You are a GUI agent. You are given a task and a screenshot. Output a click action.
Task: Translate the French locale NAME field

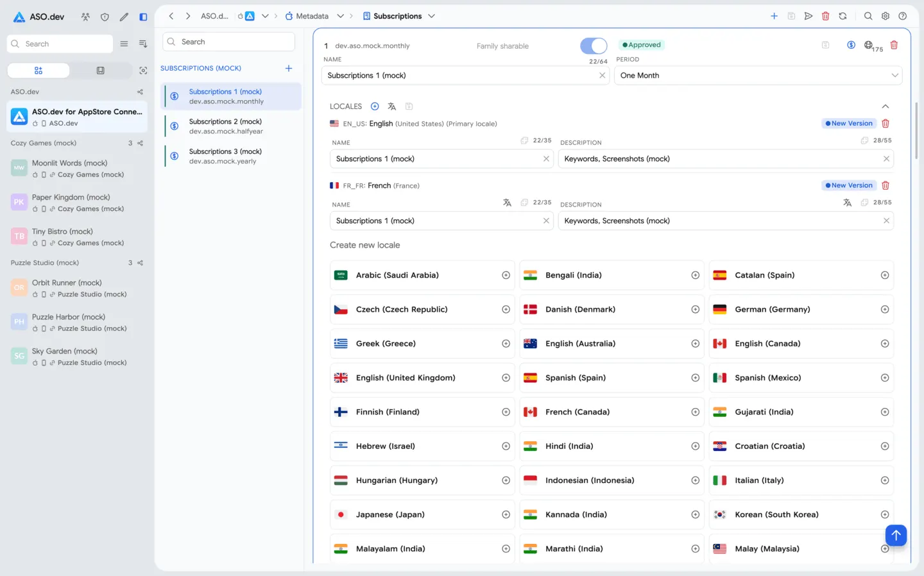507,203
